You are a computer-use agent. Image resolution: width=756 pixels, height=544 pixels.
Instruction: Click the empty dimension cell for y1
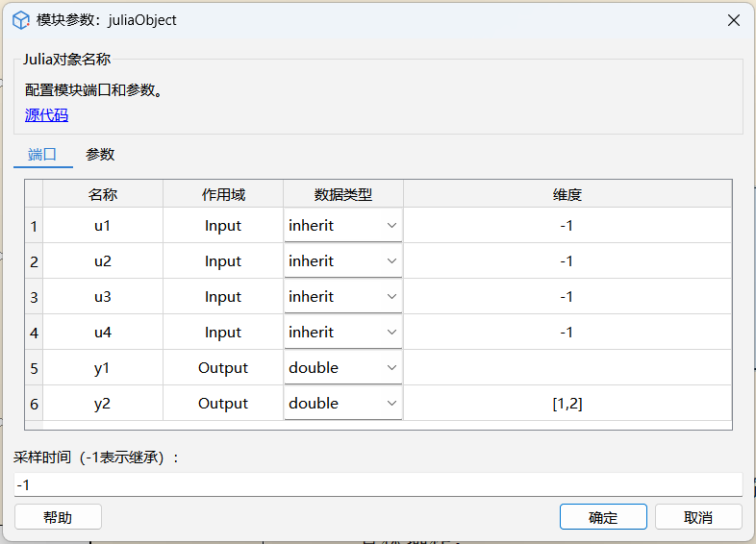click(567, 368)
